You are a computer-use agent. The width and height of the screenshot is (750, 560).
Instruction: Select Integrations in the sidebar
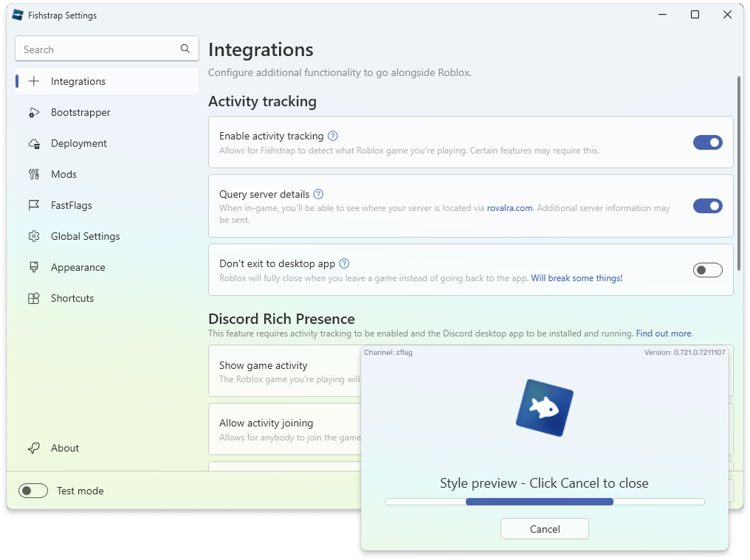(x=106, y=81)
